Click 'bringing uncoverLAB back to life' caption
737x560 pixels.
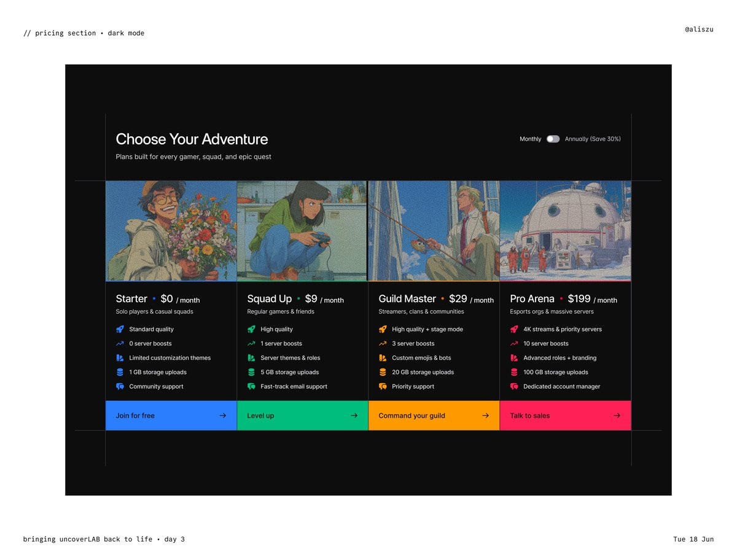tap(88, 539)
